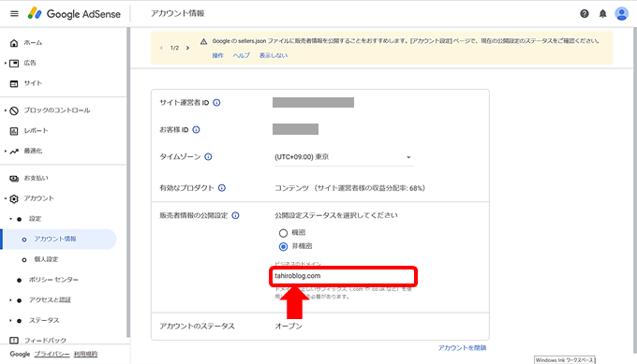Select the 機密 radio option
This screenshot has width=637, height=364.
point(283,233)
